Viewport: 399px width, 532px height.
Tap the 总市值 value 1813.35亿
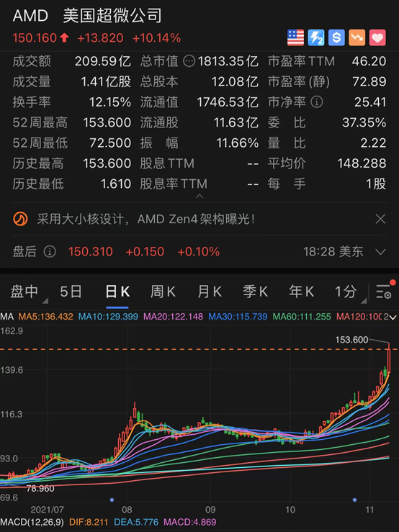(x=228, y=61)
